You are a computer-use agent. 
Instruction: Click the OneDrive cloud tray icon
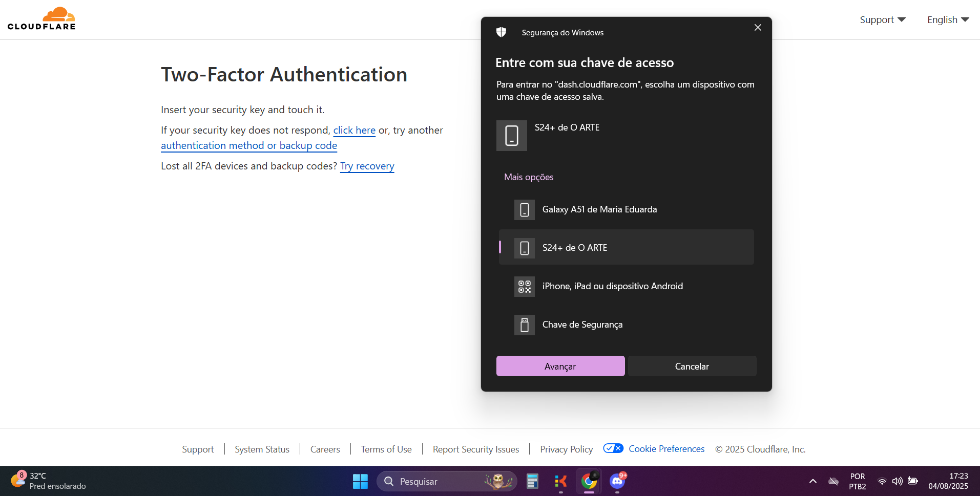833,481
